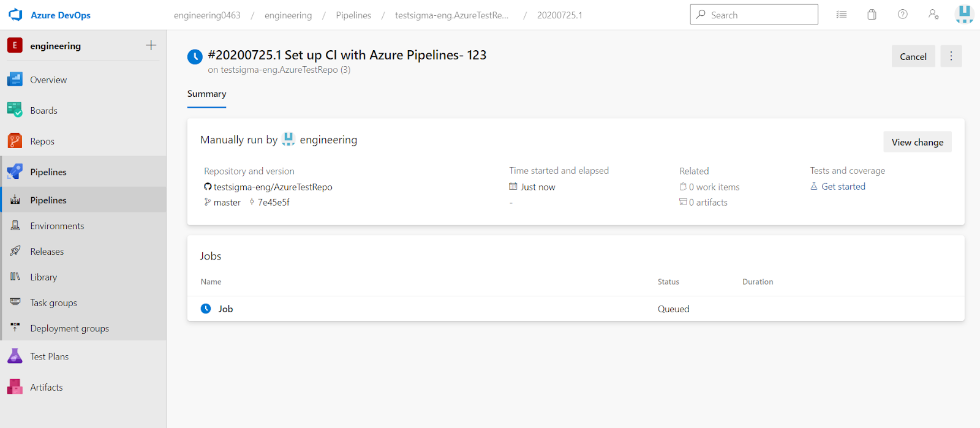Click the flask icon beside Get started
The width and height of the screenshot is (980, 428).
(x=814, y=186)
